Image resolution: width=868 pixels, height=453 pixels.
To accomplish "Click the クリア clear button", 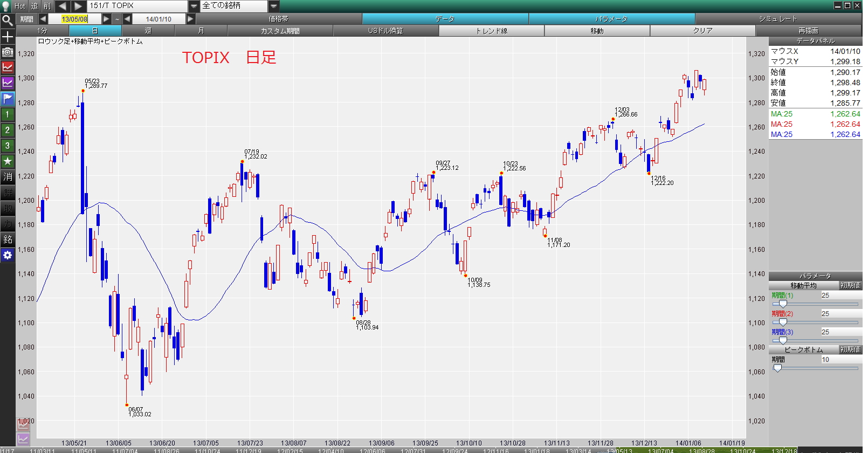I will [x=703, y=31].
